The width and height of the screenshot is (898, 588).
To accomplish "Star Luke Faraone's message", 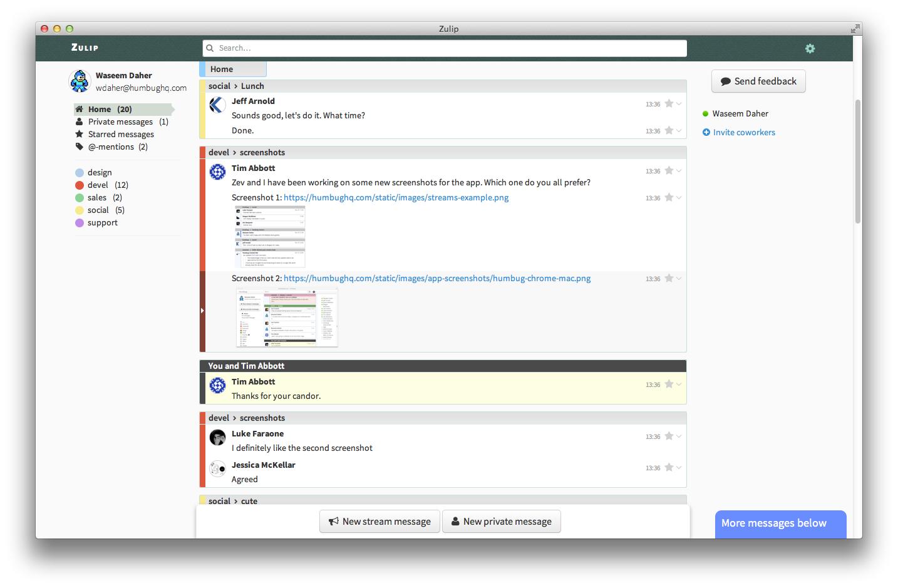I will pyautogui.click(x=669, y=436).
